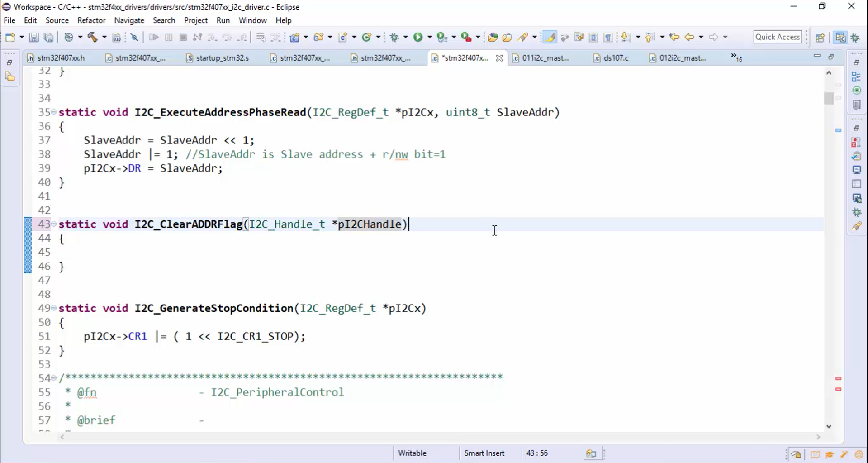Open the Refactor menu

[91, 20]
